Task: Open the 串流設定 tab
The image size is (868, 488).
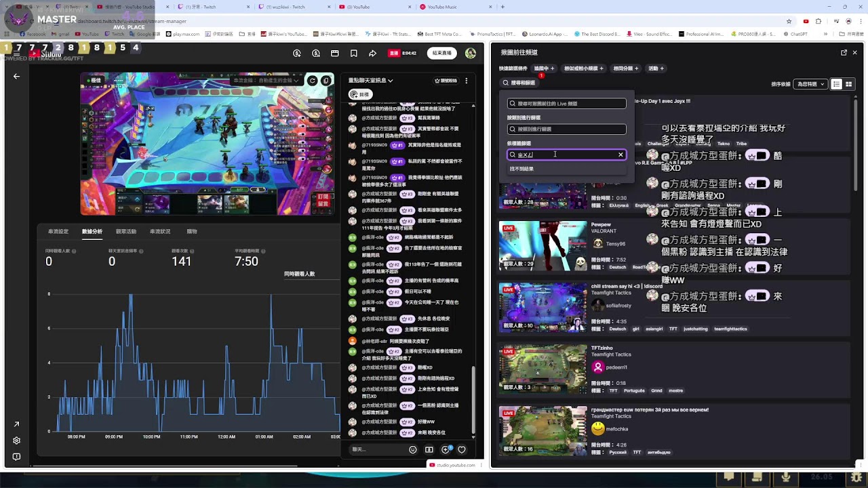Action: (58, 232)
